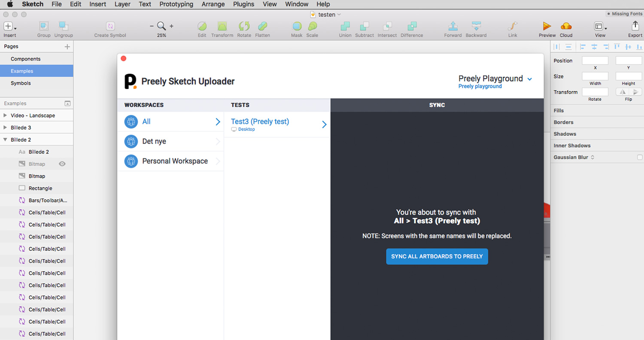
Task: Click the Missing Fonts notice
Action: tap(624, 14)
